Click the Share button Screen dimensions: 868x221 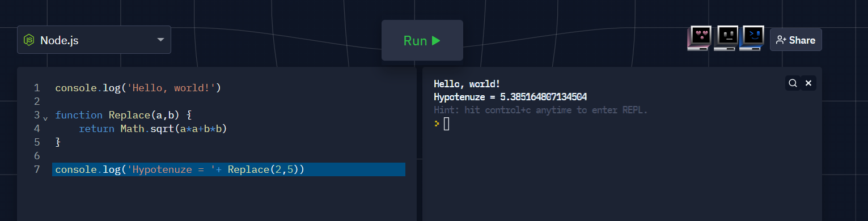(795, 40)
